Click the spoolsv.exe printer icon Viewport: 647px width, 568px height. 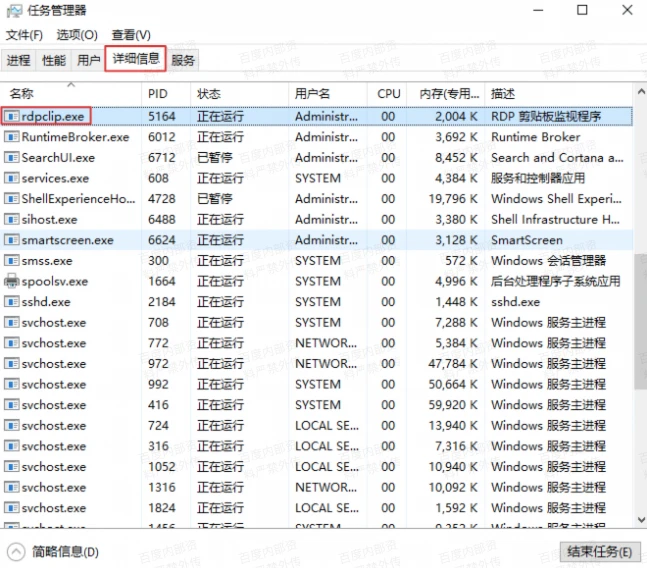click(x=12, y=281)
